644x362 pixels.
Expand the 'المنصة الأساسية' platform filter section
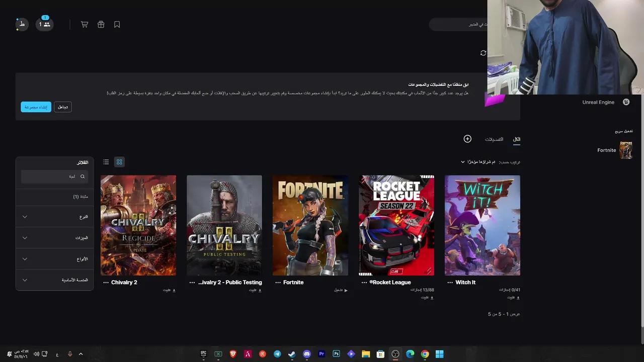point(54,280)
